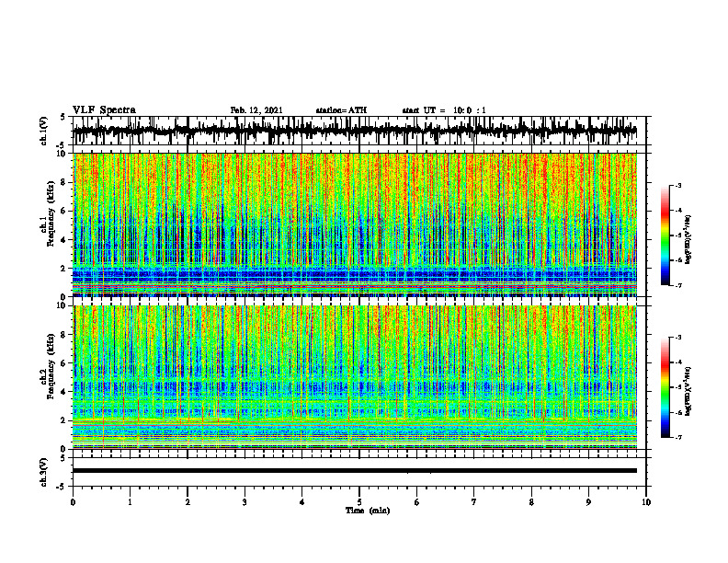
Task: Click the "Time (min)" axis label
Action: [368, 511]
